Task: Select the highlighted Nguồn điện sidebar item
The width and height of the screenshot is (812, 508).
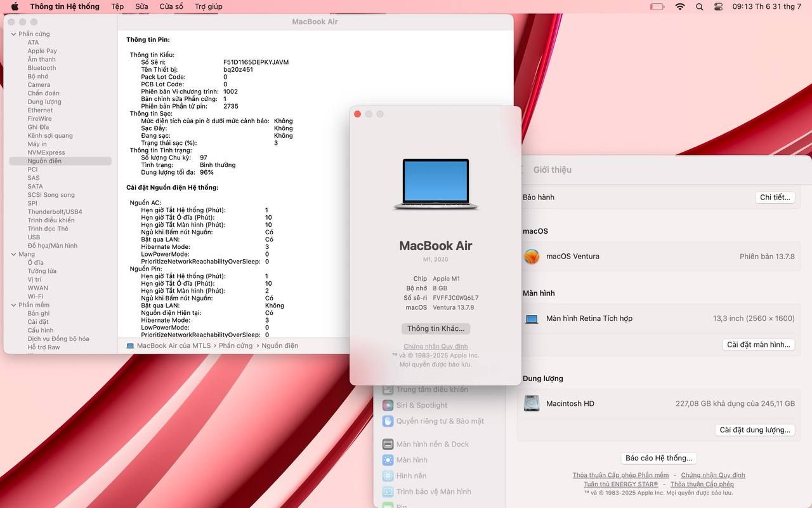Action: tap(60, 161)
